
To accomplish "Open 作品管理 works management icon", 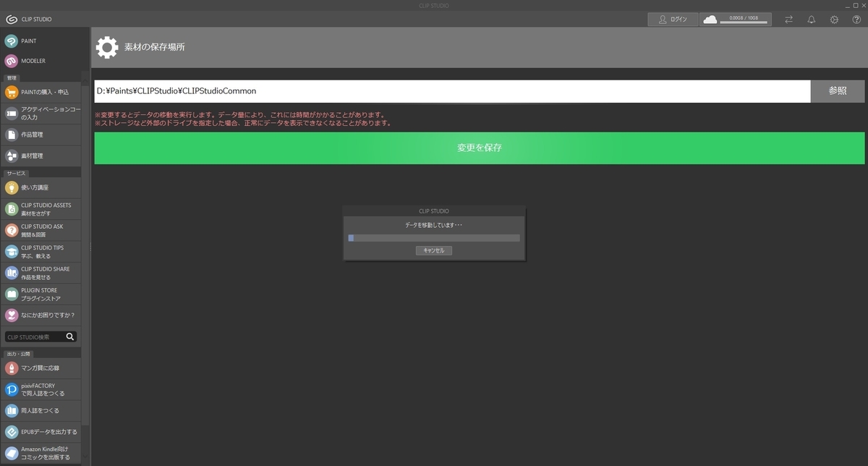I will (12, 135).
